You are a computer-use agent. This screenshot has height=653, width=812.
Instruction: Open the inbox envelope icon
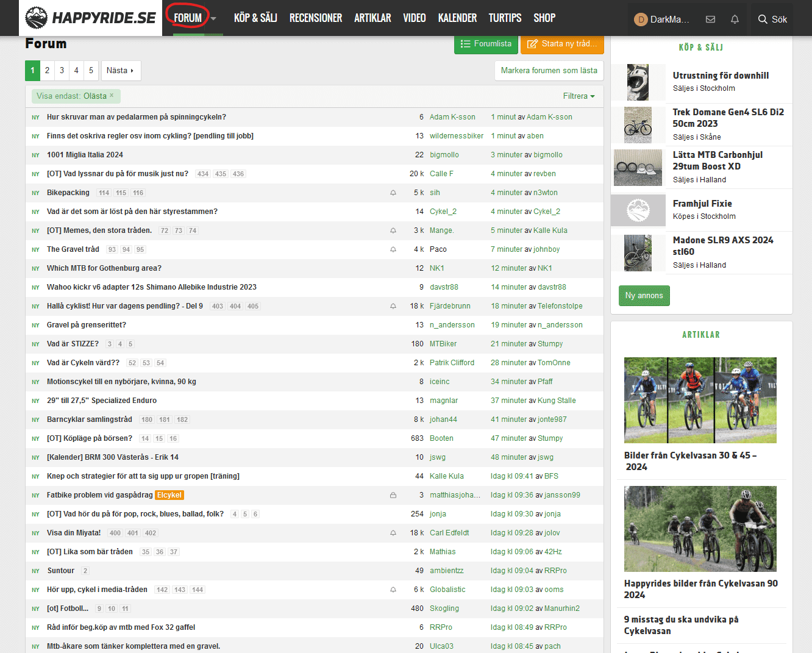pos(710,19)
